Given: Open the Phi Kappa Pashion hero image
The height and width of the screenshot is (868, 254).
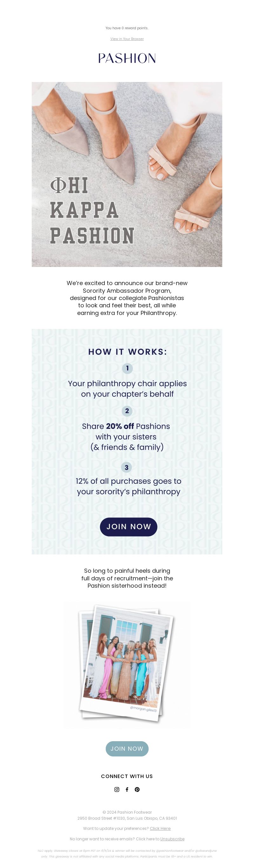Looking at the screenshot, I should coord(127,174).
